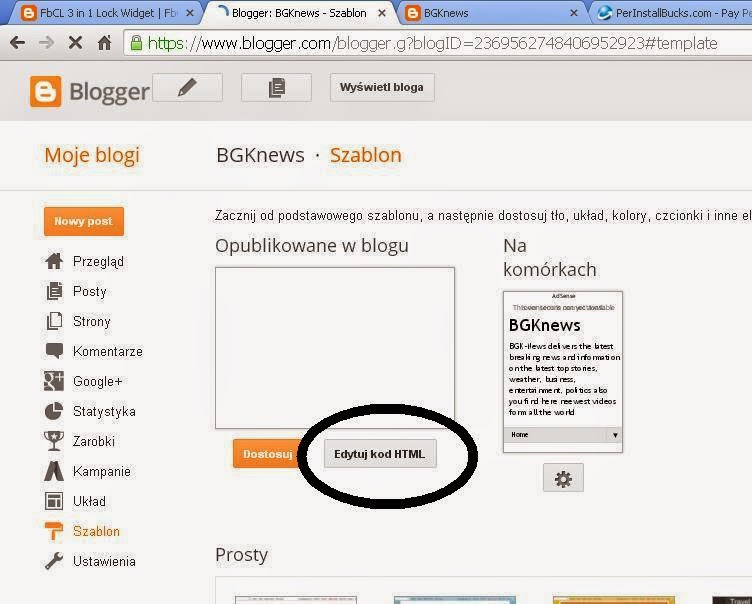Image resolution: width=752 pixels, height=604 pixels.
Task: Click the Blogger logo icon
Action: click(46, 91)
